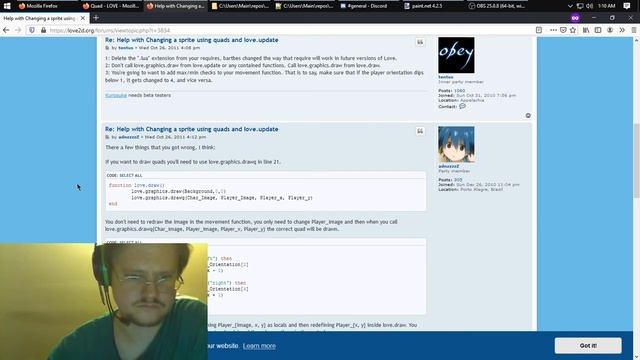Open a new browser tab

pyautogui.click(x=96, y=18)
